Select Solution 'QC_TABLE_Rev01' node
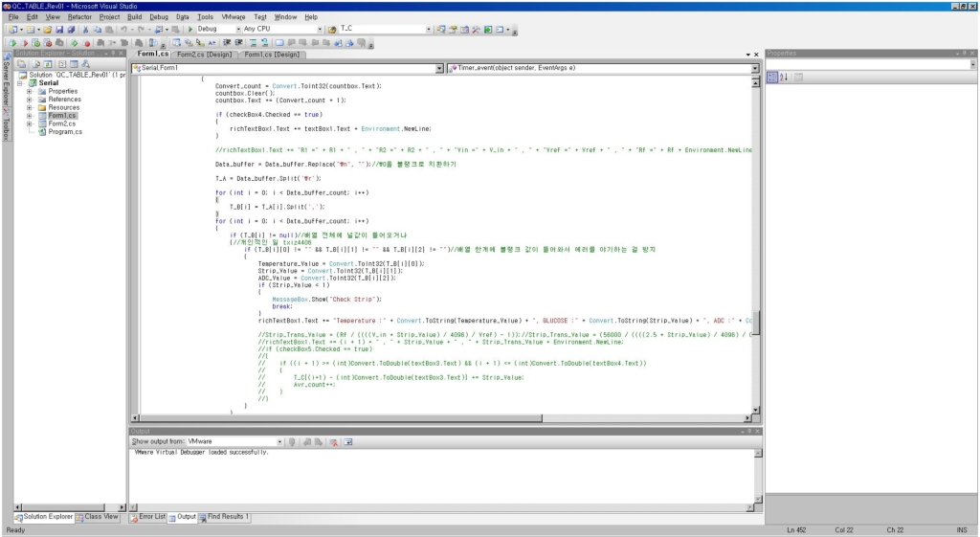This screenshot has height=537, width=980. point(77,75)
